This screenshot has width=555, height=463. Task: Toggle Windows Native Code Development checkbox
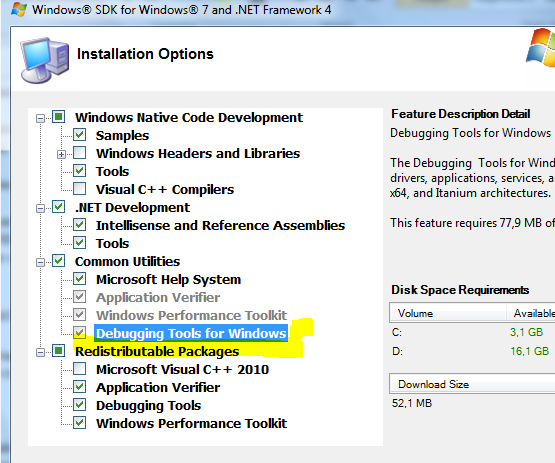click(x=58, y=116)
